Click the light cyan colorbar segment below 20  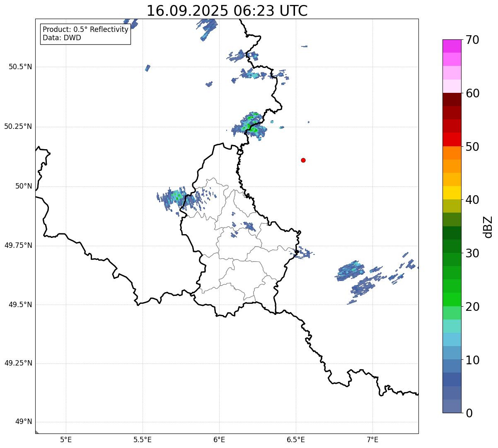point(452,326)
